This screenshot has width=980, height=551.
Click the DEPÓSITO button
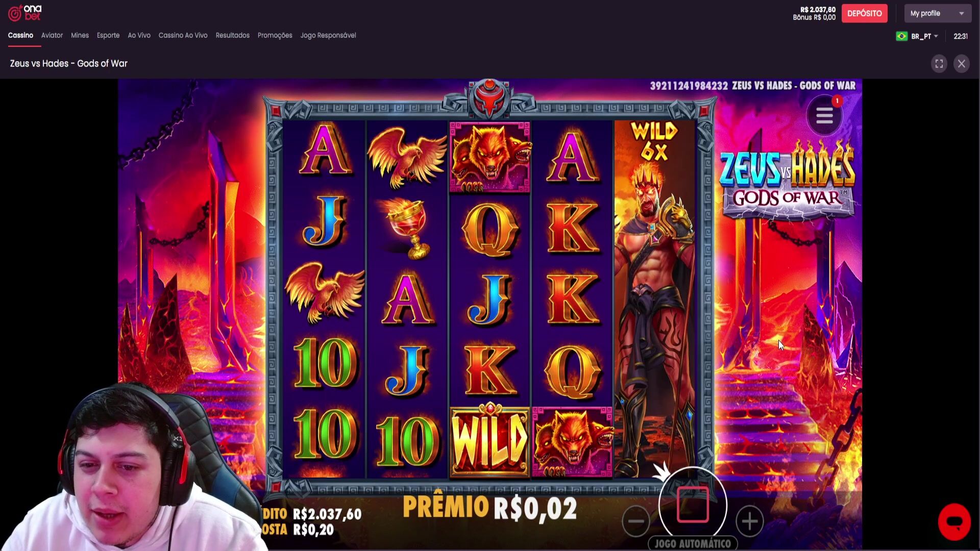click(864, 13)
